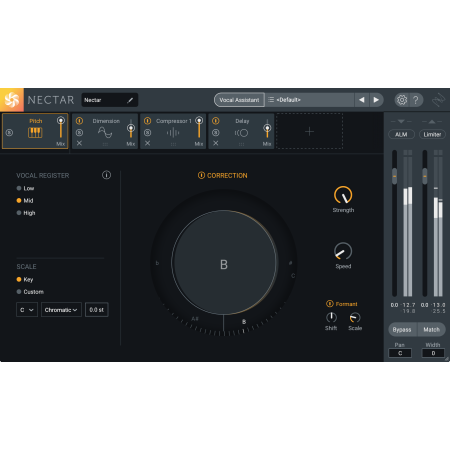Enable the Limiter button
450x450 pixels.
[432, 134]
